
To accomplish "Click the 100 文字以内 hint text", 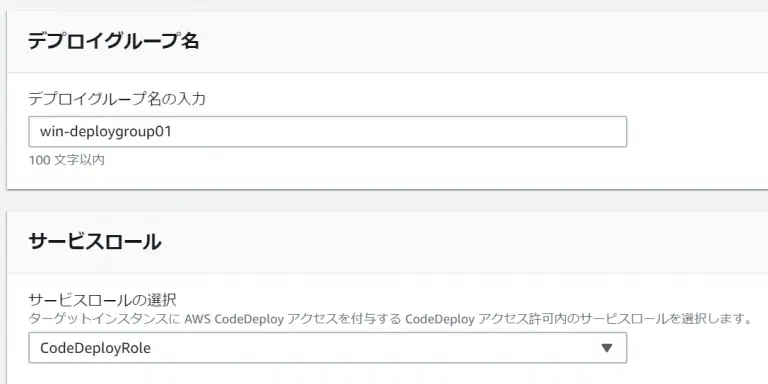I will point(67,160).
